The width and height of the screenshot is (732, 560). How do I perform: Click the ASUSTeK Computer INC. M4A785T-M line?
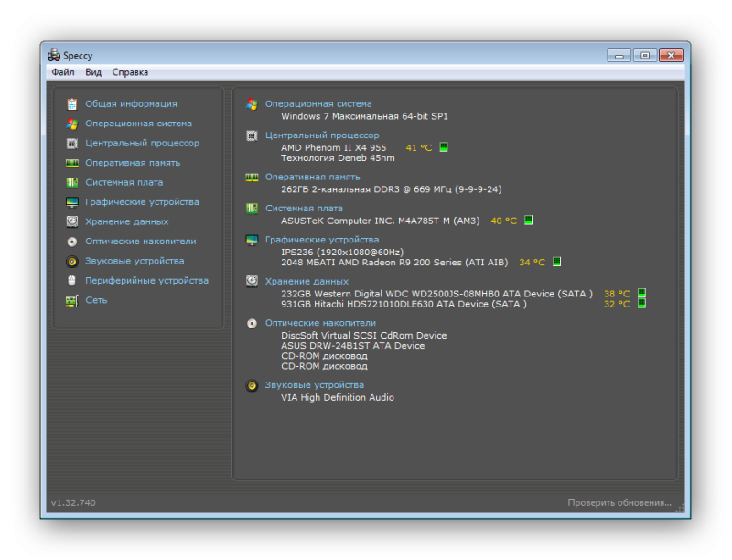(380, 221)
